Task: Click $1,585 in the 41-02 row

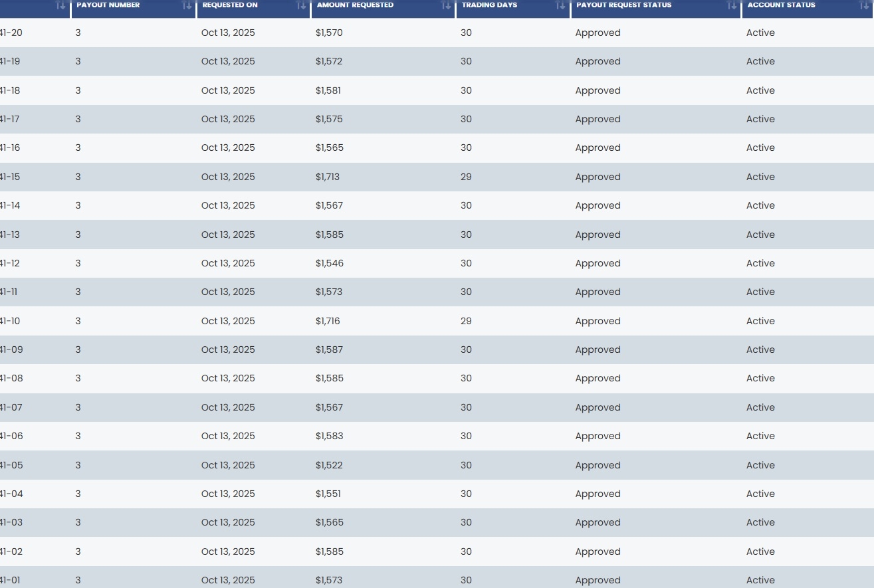Action: (330, 551)
